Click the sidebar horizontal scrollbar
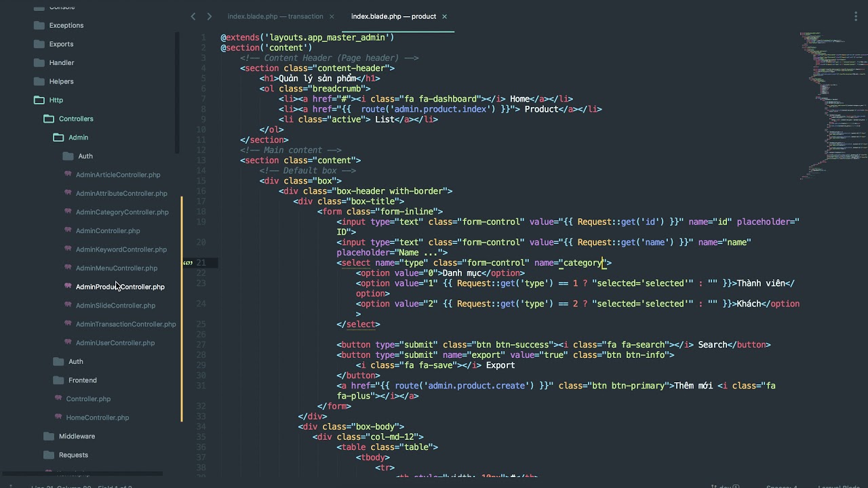This screenshot has width=868, height=488. [81, 473]
